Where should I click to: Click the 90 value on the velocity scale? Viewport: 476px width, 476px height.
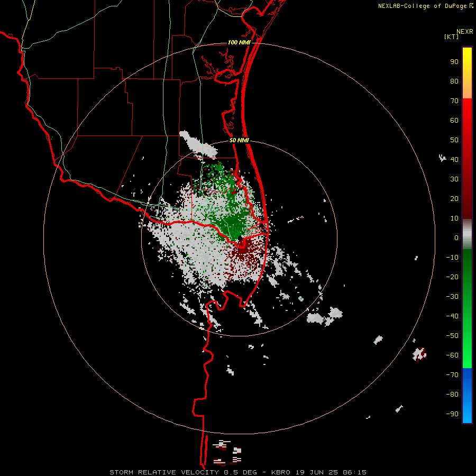454,62
